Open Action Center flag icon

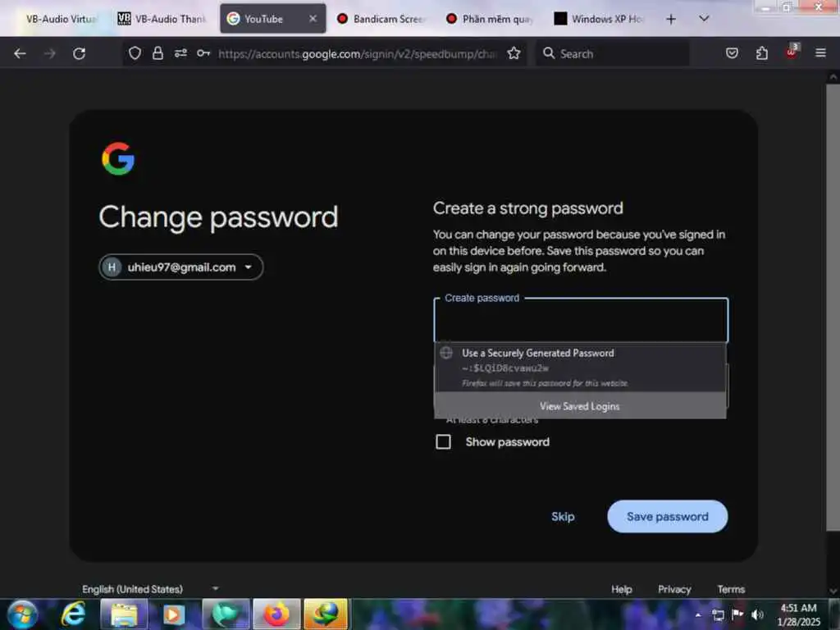click(737, 614)
